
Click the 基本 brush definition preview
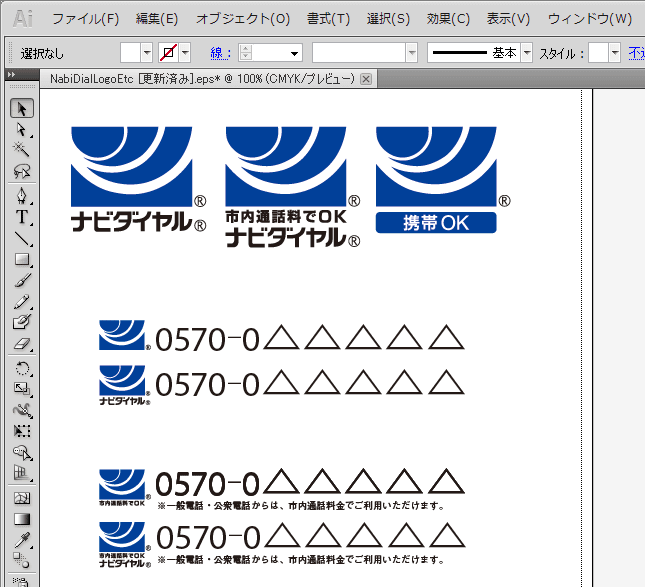tap(474, 53)
